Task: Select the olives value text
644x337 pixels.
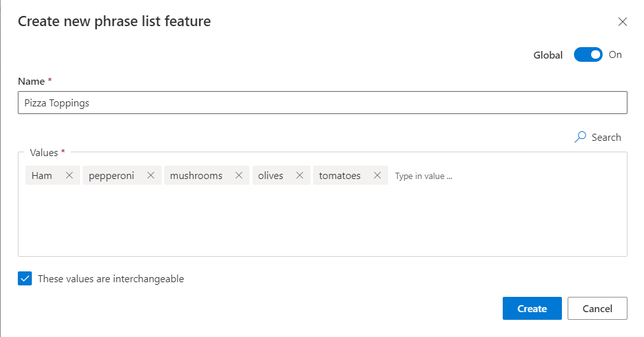Action: coord(270,176)
